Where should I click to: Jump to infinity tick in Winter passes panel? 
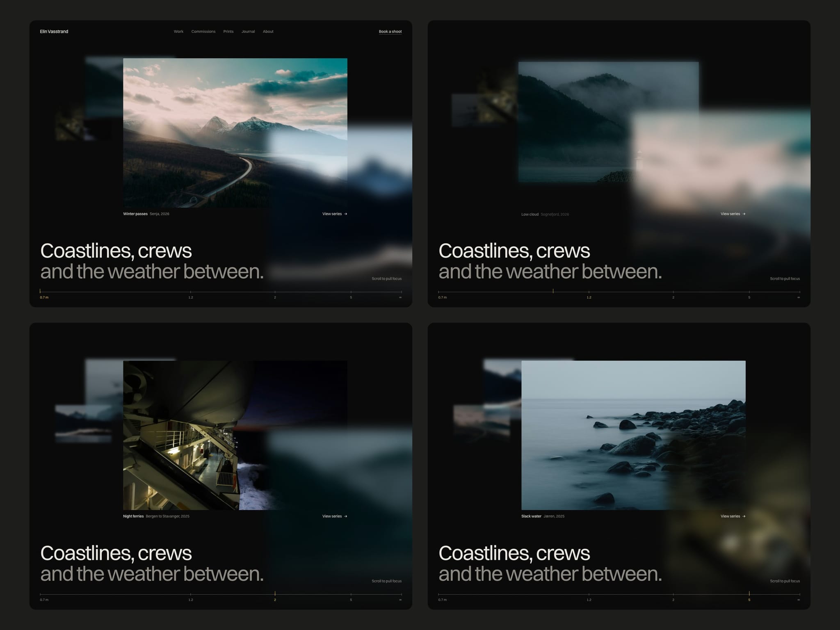pyautogui.click(x=400, y=297)
